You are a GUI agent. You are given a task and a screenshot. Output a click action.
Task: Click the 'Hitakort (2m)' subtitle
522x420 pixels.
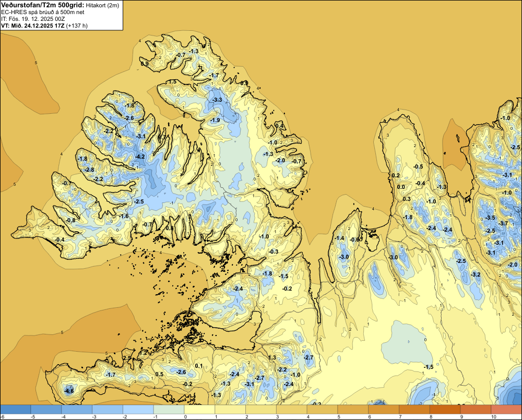(102, 5)
